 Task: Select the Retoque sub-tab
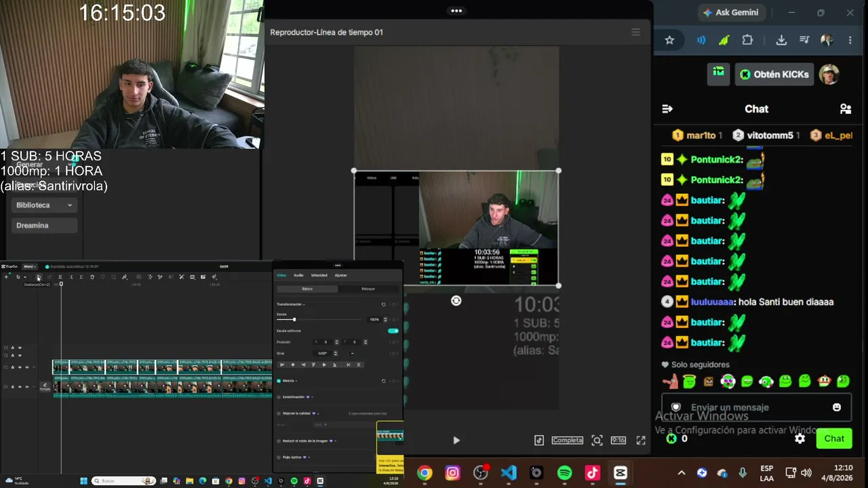click(368, 289)
